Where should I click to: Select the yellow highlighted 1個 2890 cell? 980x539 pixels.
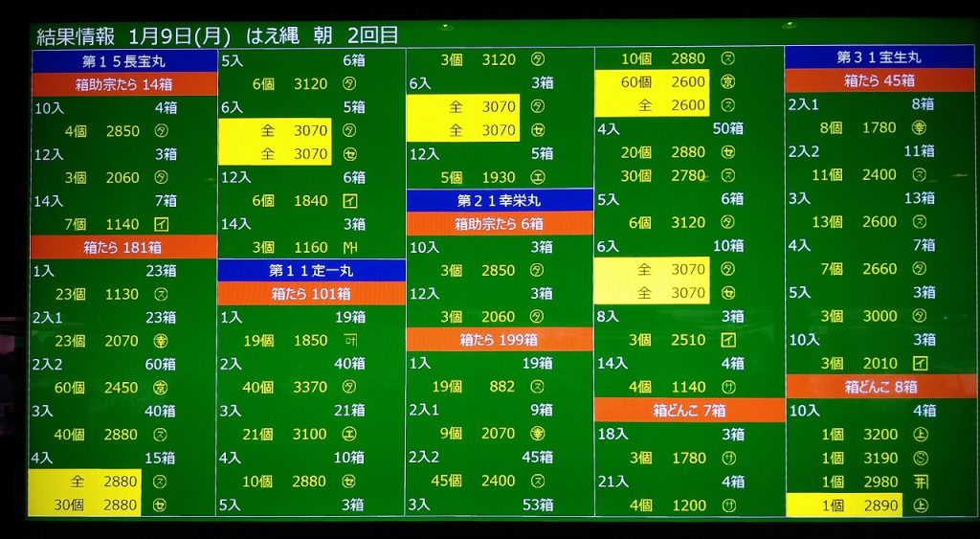click(x=843, y=505)
